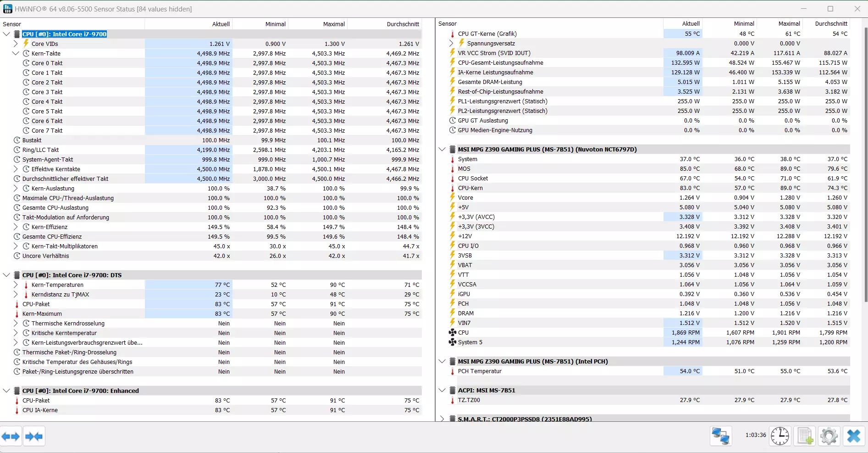Select the PL1-Leistungsgrenzwert (Statisch) row

(649, 101)
